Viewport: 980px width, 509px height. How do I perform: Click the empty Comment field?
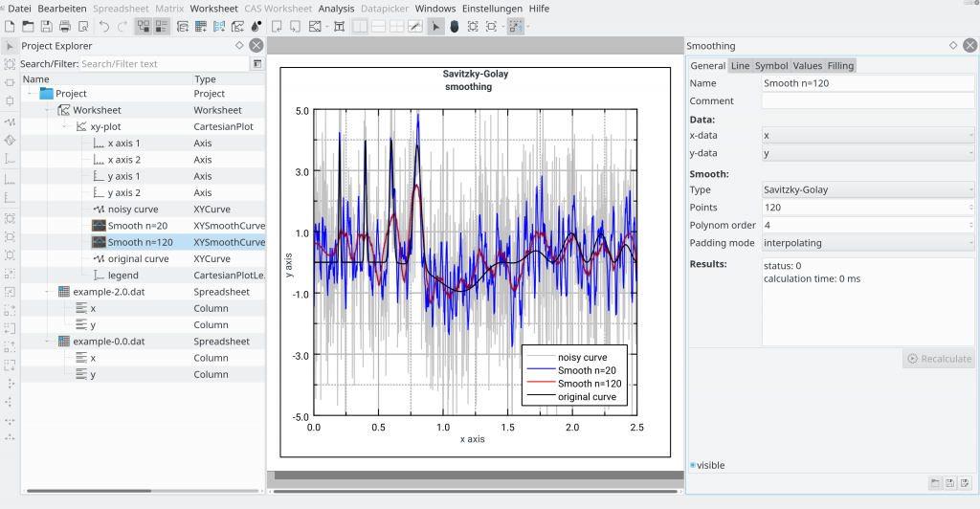click(x=868, y=100)
